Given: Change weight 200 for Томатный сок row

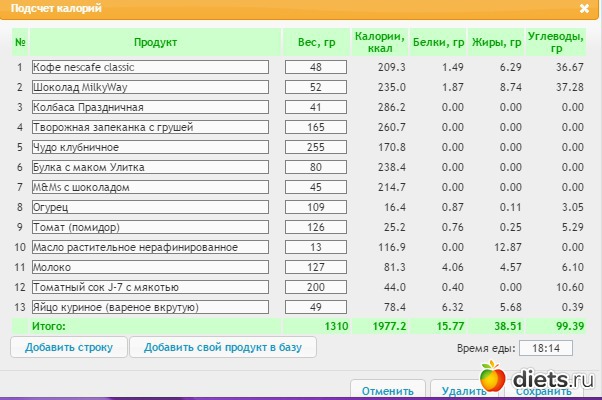Looking at the screenshot, I should pyautogui.click(x=316, y=287).
